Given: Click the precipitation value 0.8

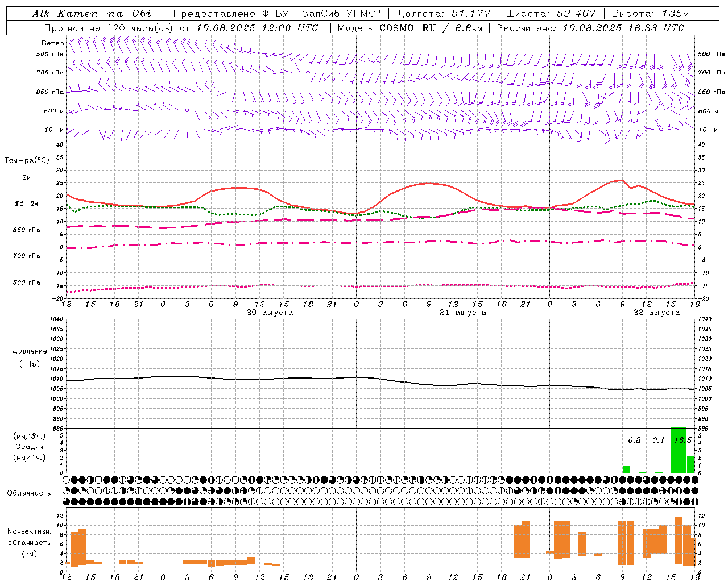Looking at the screenshot, I should [634, 440].
